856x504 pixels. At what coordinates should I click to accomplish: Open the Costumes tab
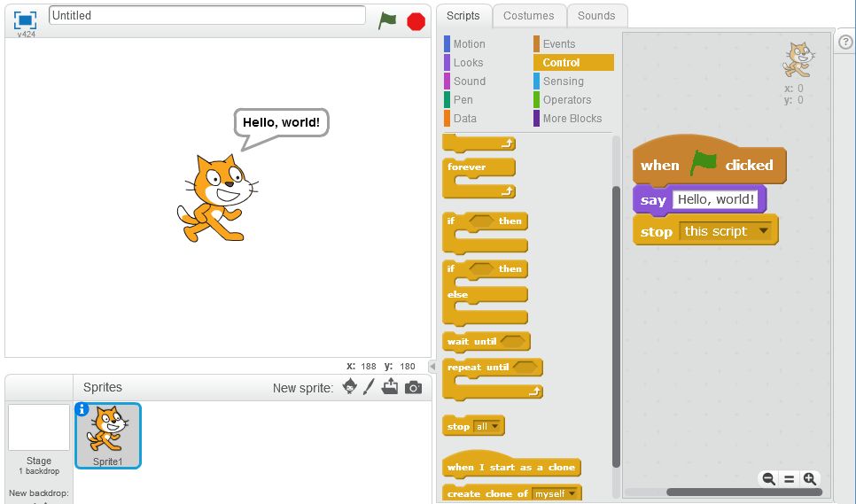point(528,16)
